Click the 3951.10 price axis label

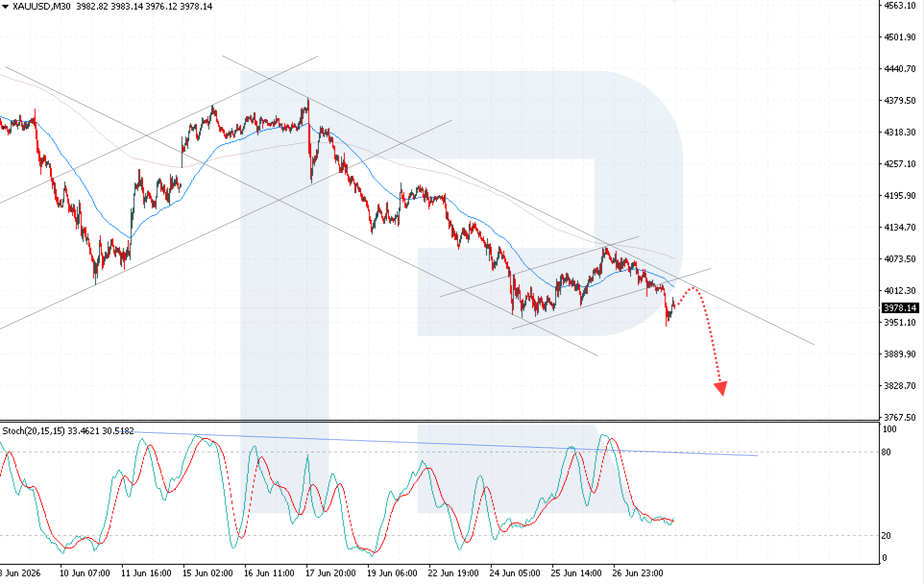tap(900, 322)
